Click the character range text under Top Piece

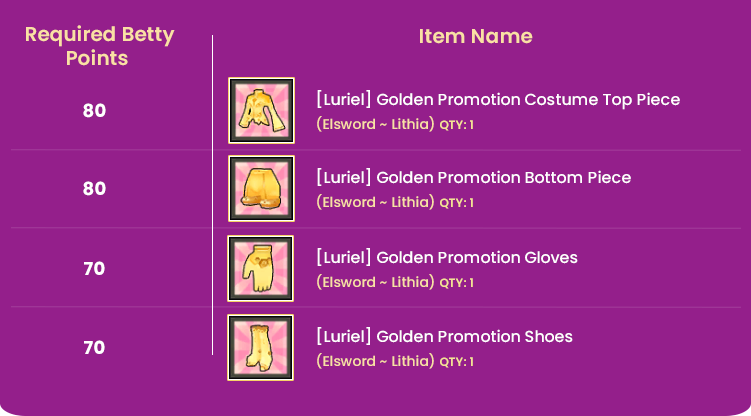[x=375, y=125]
